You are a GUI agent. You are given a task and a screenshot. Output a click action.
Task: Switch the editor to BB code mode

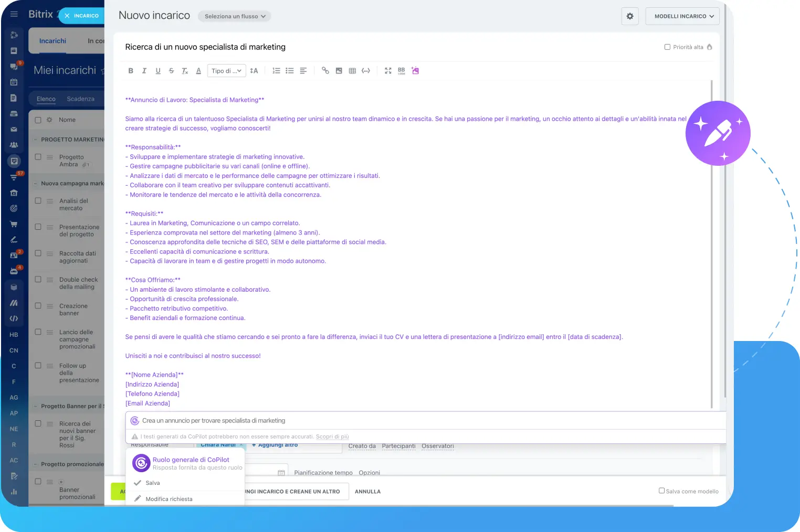[x=402, y=71]
